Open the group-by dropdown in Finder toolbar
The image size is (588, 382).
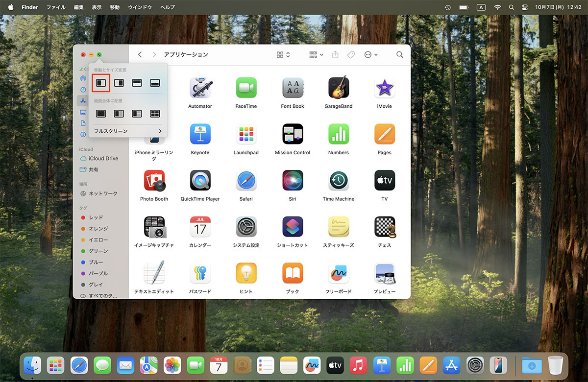[x=316, y=55]
